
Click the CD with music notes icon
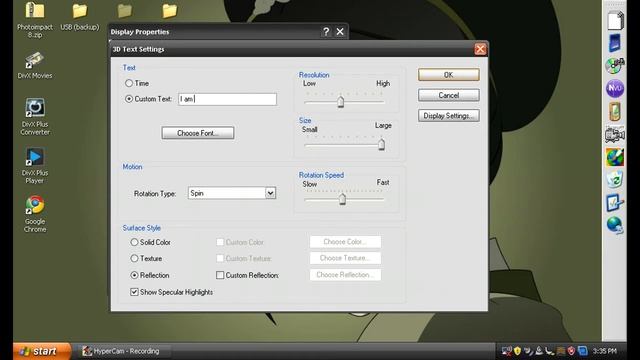[x=615, y=65]
